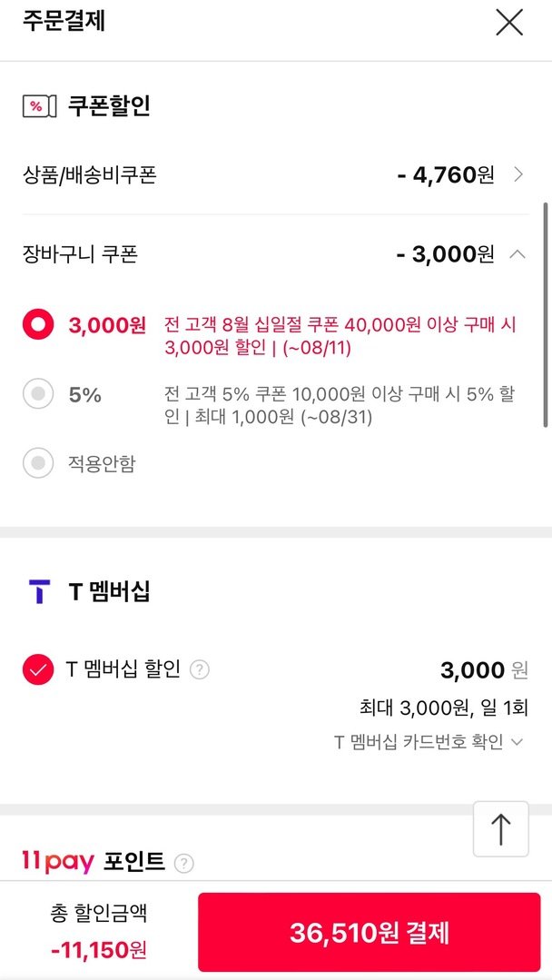The width and height of the screenshot is (552, 980).
Task: Close the 주문결제 checkout screen
Action: point(509,22)
